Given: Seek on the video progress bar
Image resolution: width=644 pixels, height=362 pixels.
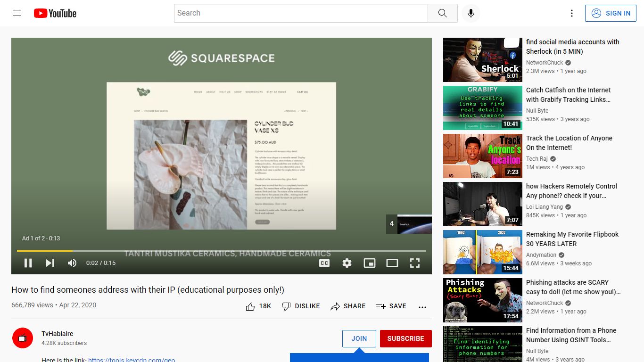Looking at the screenshot, I should tap(222, 251).
